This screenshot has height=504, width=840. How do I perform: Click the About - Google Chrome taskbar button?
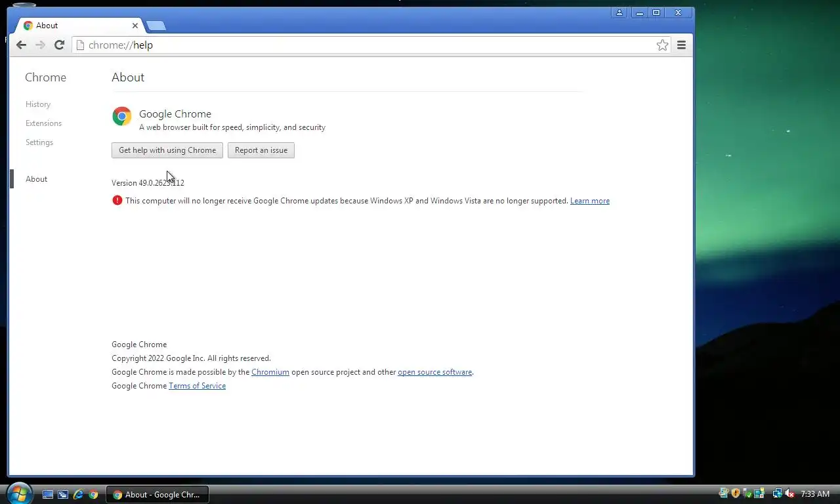157,495
